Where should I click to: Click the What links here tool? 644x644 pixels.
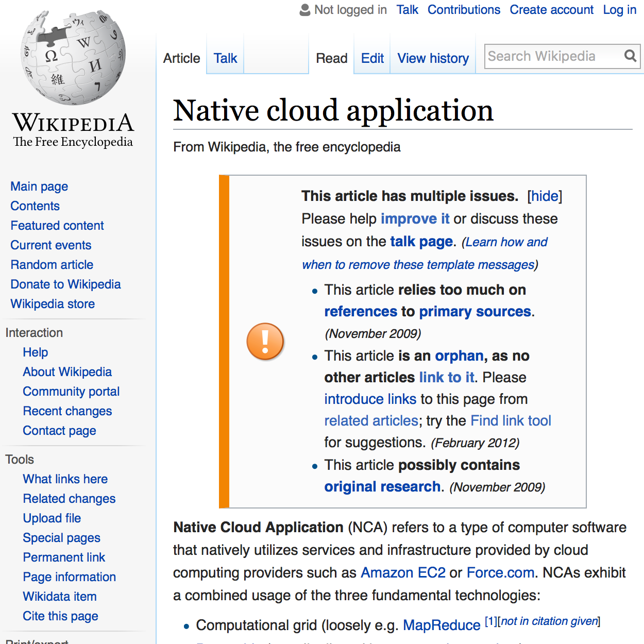[65, 479]
